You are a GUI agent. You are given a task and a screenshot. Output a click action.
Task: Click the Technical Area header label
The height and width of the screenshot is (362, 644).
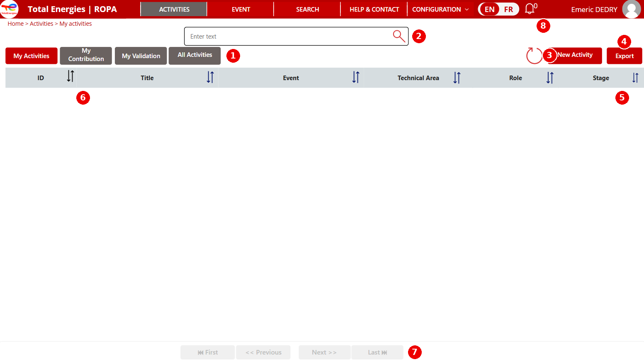tap(418, 78)
